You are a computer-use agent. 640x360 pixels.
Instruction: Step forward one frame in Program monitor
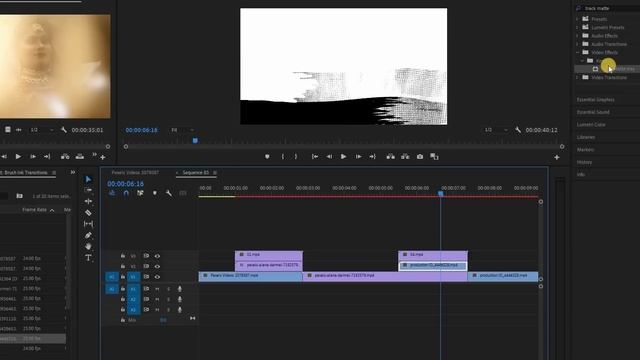click(358, 157)
